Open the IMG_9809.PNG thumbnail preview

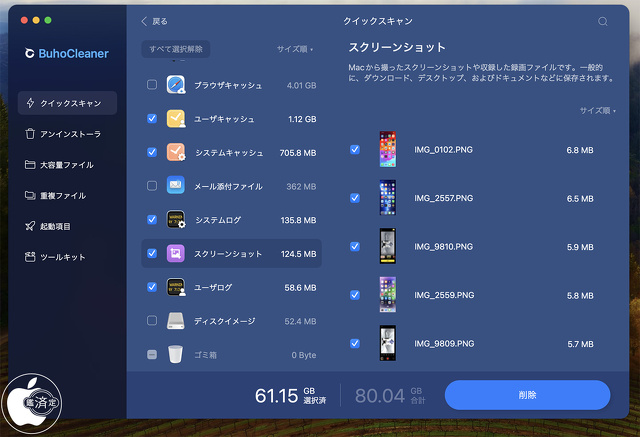point(387,343)
